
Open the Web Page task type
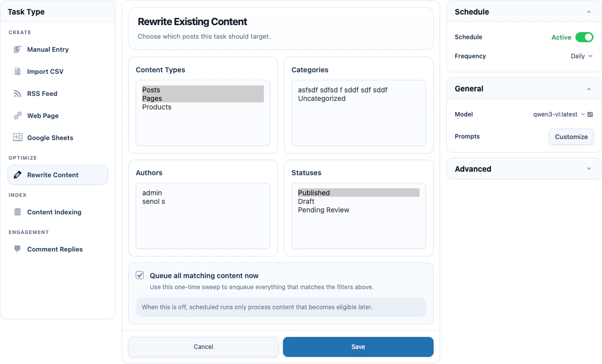58,115
